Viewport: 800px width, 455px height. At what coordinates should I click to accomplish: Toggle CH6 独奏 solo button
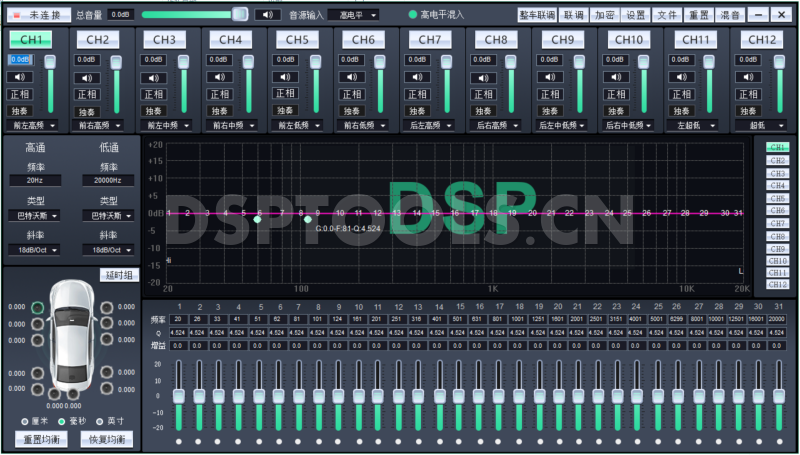point(352,111)
